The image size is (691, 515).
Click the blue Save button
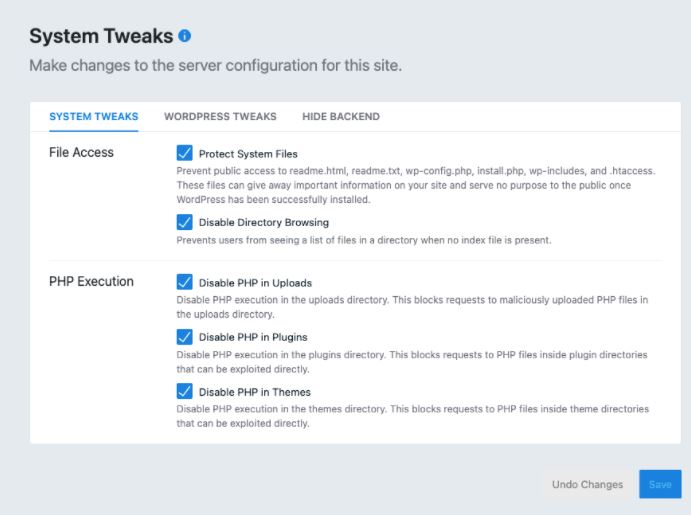(660, 484)
